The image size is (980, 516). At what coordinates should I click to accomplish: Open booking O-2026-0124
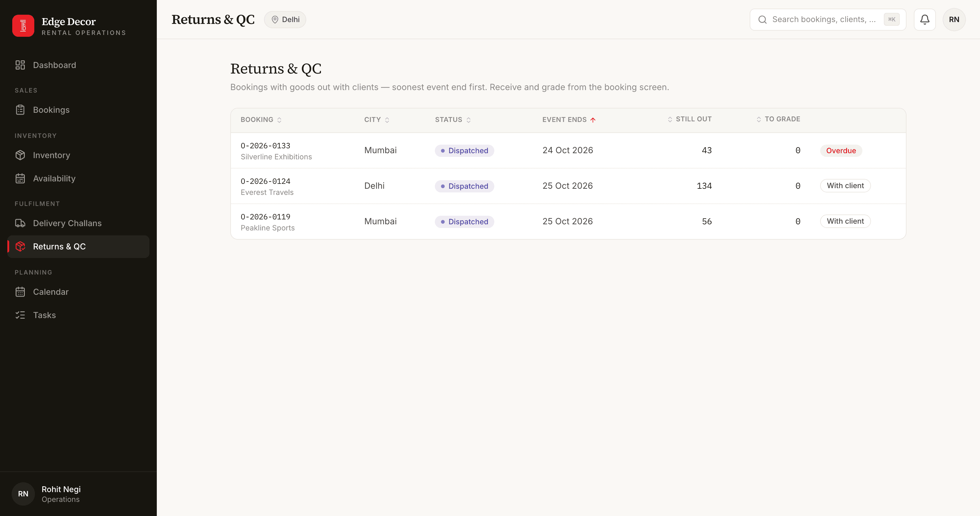click(x=265, y=181)
